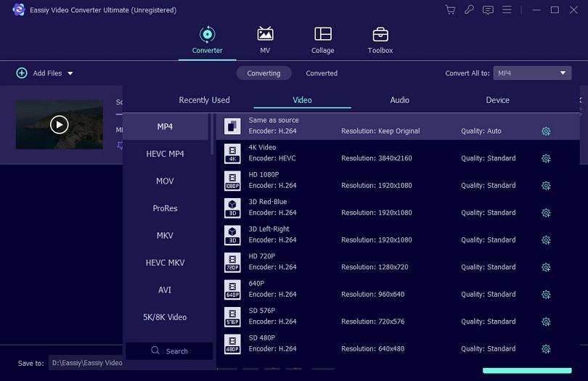Open settings gear for 3D Red-Blue preset
The image size is (588, 381).
546,213
